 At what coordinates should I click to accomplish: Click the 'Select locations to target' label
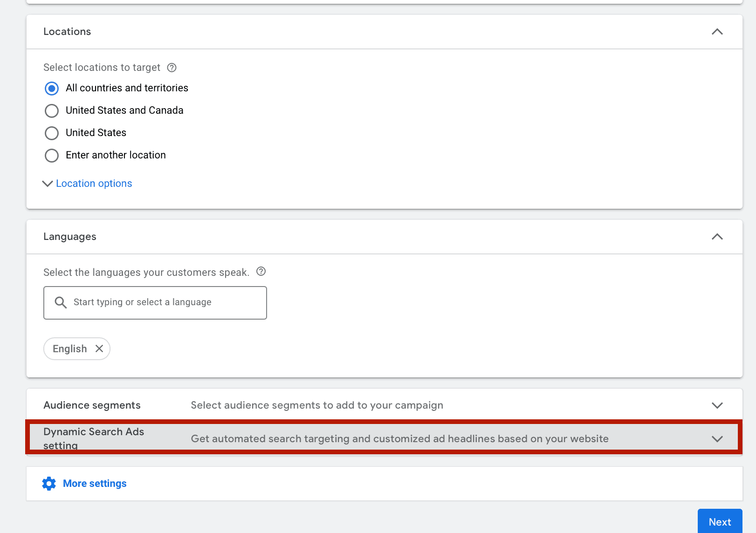pyautogui.click(x=102, y=68)
